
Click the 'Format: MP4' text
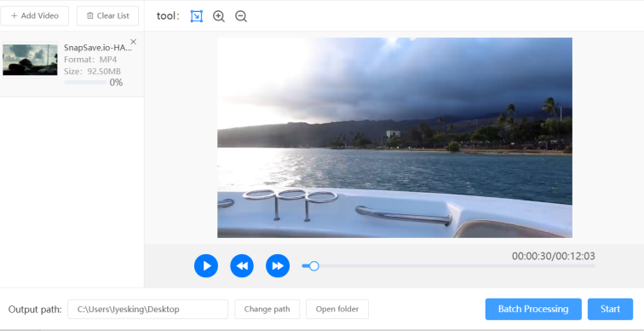(x=90, y=60)
